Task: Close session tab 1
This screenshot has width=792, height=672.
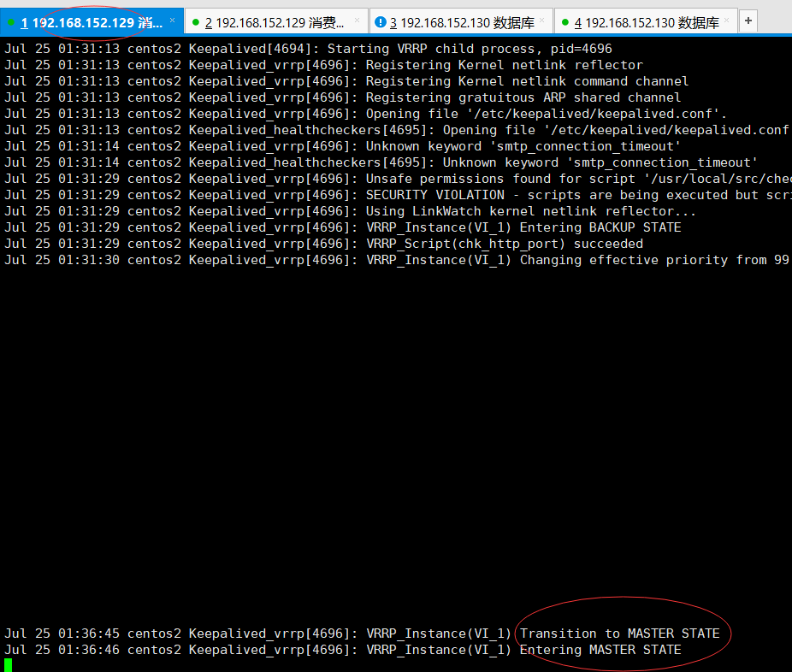Action: [172, 21]
